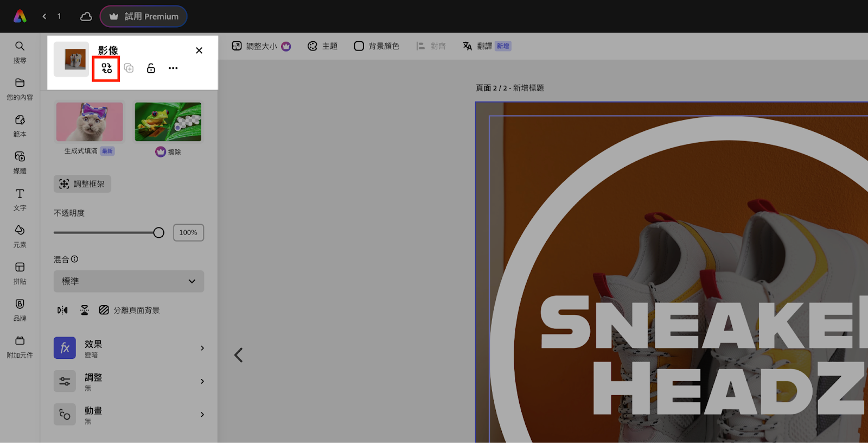Click the 不透明度 opacity slider handle

[158, 233]
